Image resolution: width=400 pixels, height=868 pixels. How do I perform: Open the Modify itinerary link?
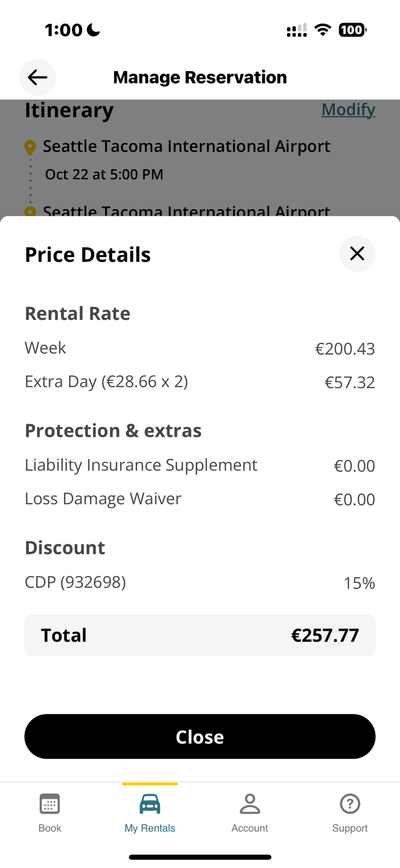coord(348,110)
